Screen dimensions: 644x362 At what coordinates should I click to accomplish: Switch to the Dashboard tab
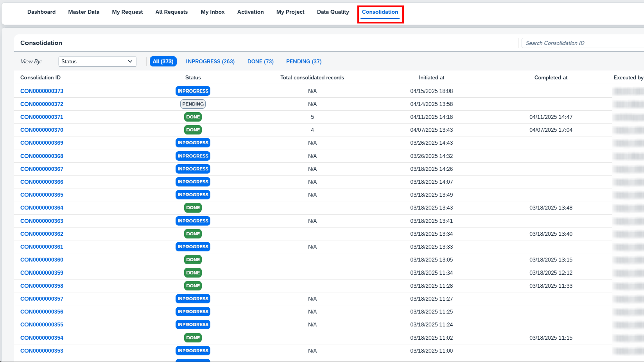point(41,12)
